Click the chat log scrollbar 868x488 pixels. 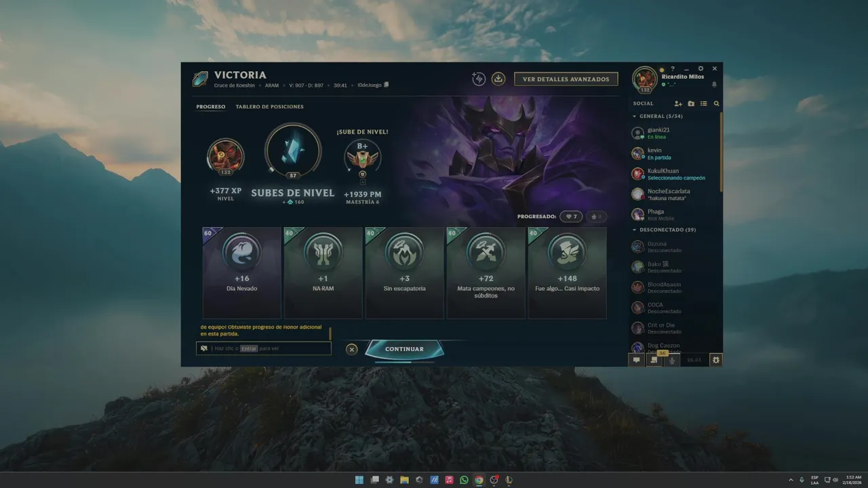(330, 333)
